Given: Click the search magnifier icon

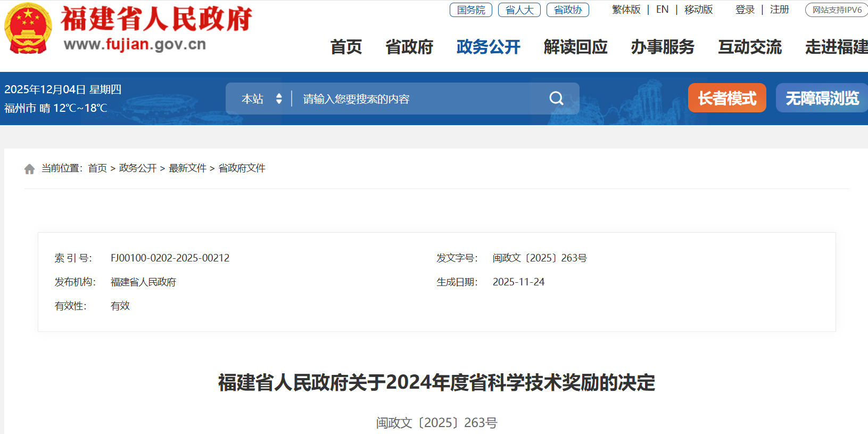Looking at the screenshot, I should (x=556, y=99).
